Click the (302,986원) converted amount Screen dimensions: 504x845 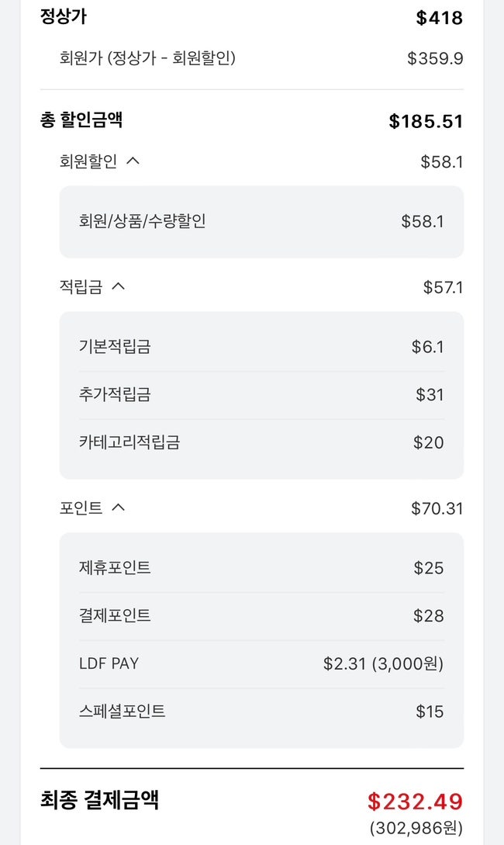click(x=416, y=828)
